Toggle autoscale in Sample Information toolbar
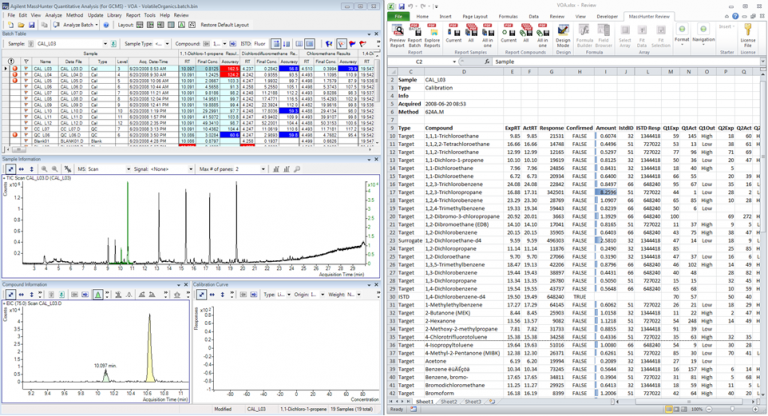The image size is (768, 416). coord(9,167)
